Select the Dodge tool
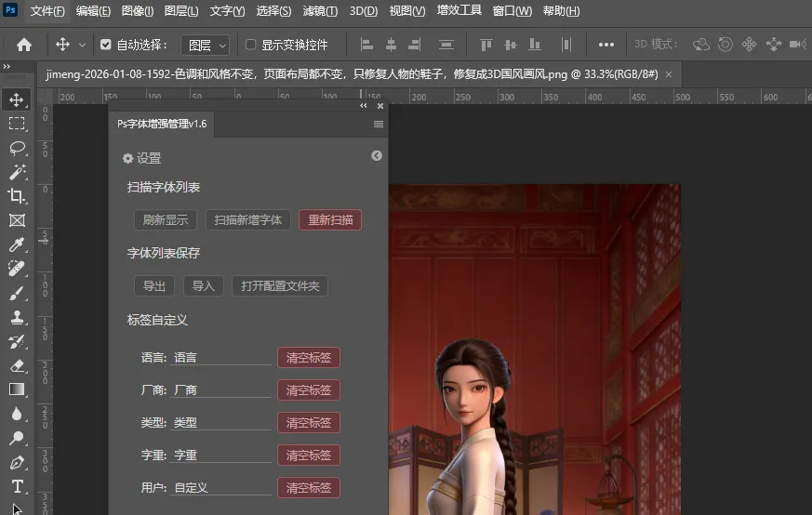 click(17, 438)
